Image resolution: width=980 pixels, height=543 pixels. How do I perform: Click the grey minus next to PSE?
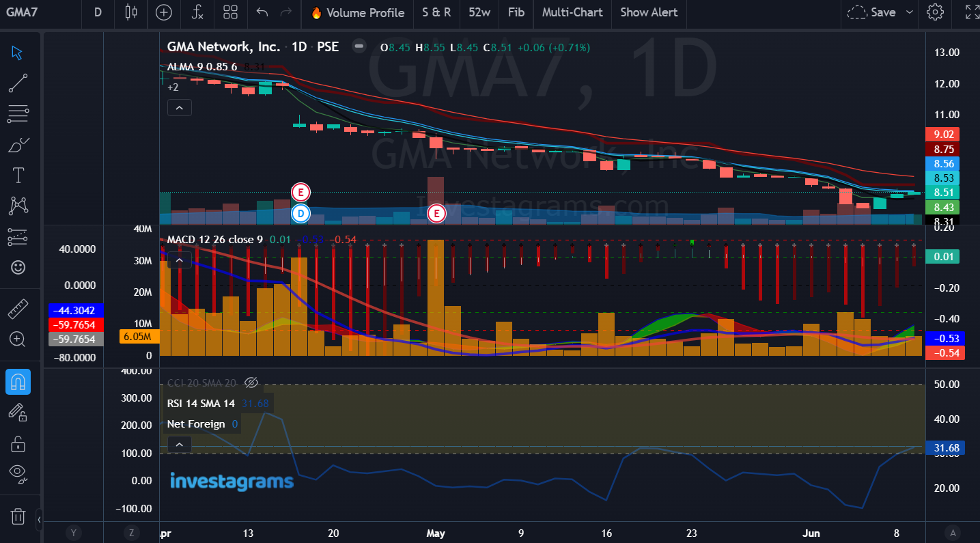359,46
